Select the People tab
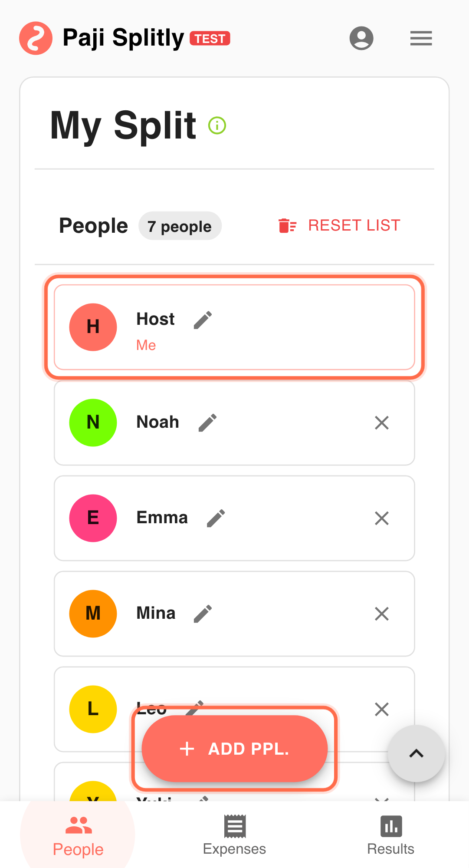The height and width of the screenshot is (868, 469). (78, 835)
